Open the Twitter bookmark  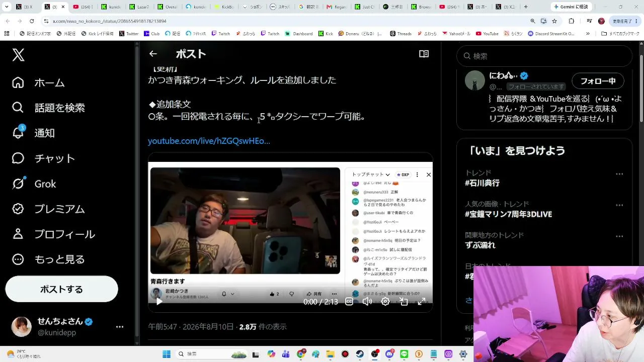pyautogui.click(x=129, y=34)
